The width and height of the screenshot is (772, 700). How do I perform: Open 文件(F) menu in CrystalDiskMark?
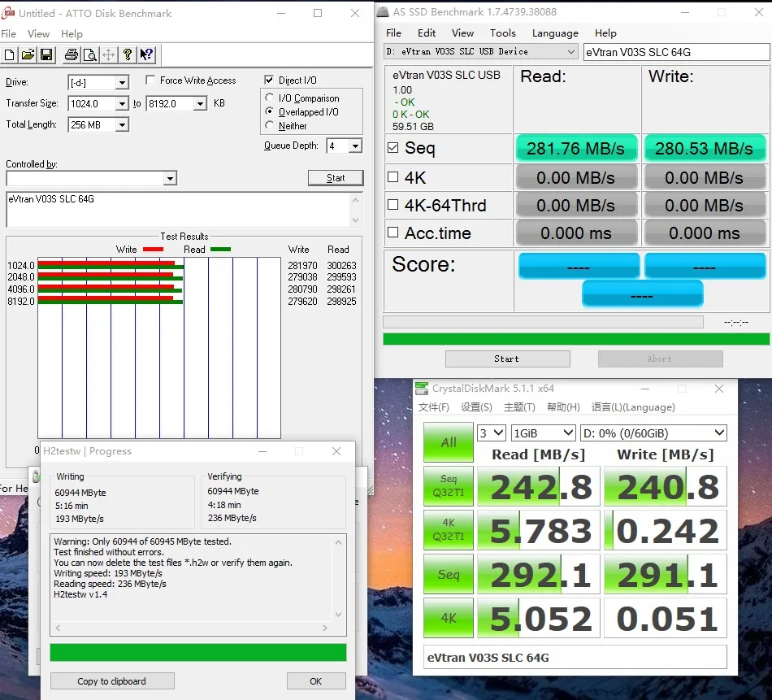pos(433,407)
